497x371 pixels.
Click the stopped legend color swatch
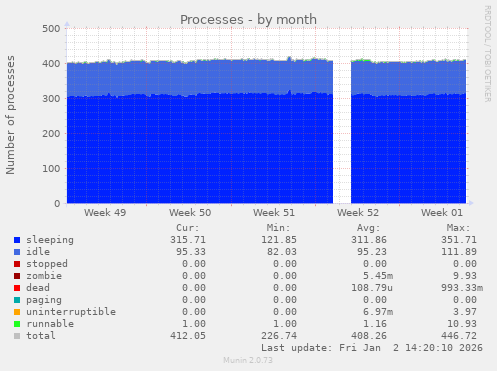pos(17,264)
